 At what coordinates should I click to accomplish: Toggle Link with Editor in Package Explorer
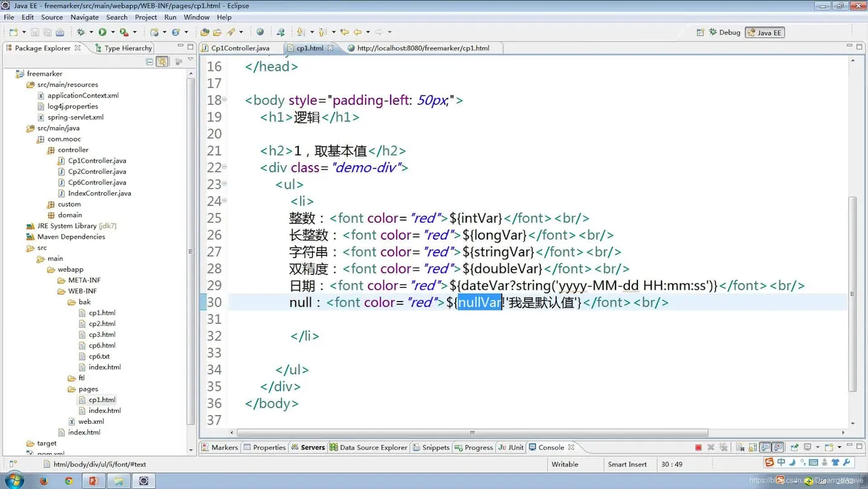pos(162,61)
